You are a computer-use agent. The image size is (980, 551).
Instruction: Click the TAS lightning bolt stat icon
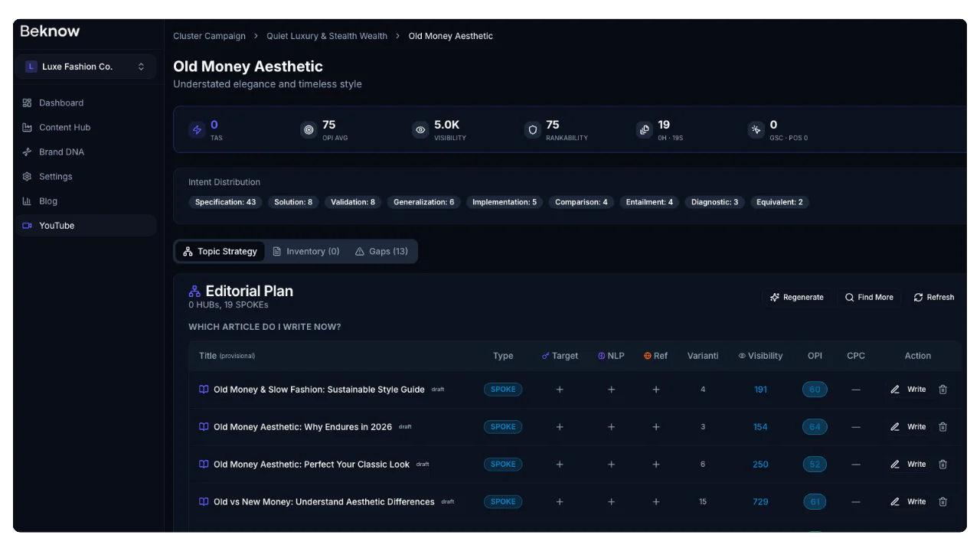click(197, 129)
